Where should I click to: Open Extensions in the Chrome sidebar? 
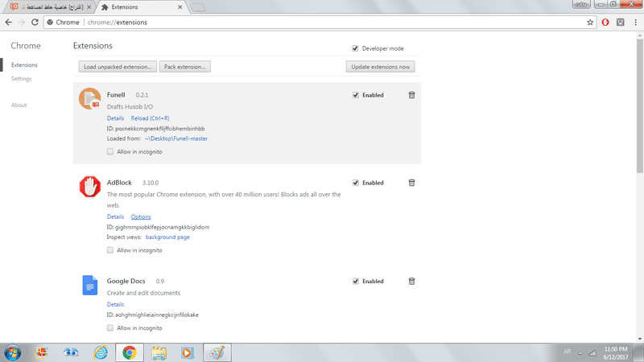tap(24, 65)
